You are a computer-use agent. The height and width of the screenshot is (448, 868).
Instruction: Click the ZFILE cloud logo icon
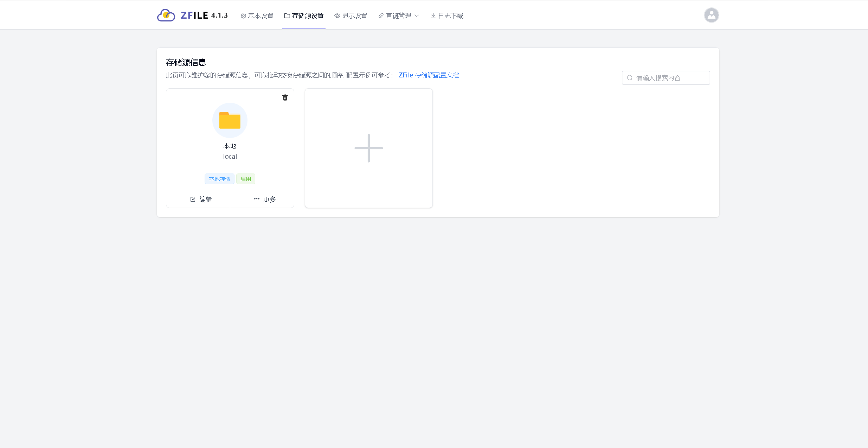[166, 15]
